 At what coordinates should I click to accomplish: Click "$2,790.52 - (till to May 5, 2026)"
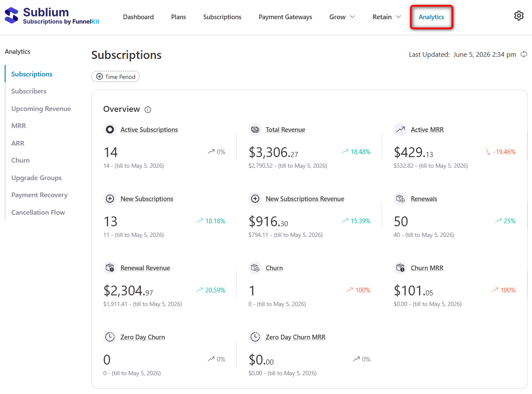tap(288, 166)
